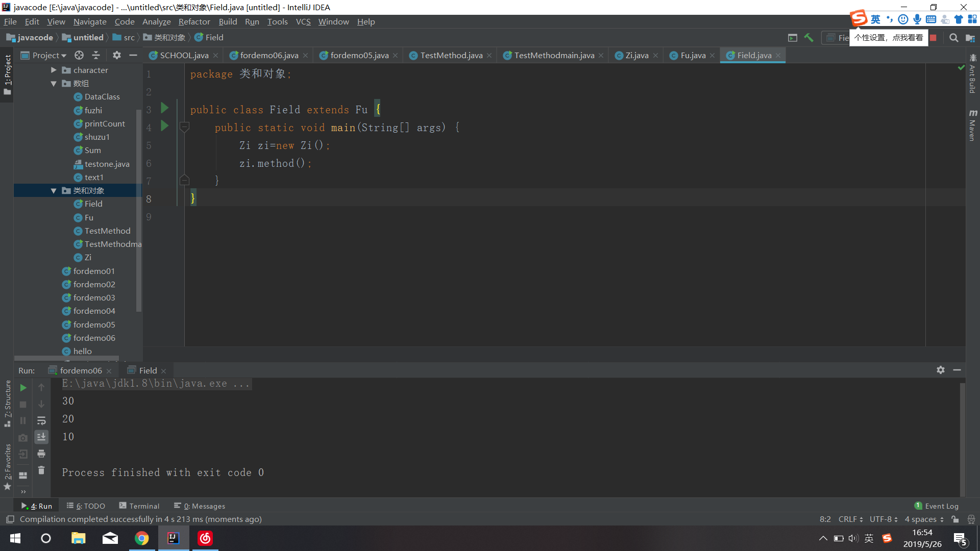Toggle scroll to end in Run console
Viewport: 980px width, 551px height.
point(41,437)
